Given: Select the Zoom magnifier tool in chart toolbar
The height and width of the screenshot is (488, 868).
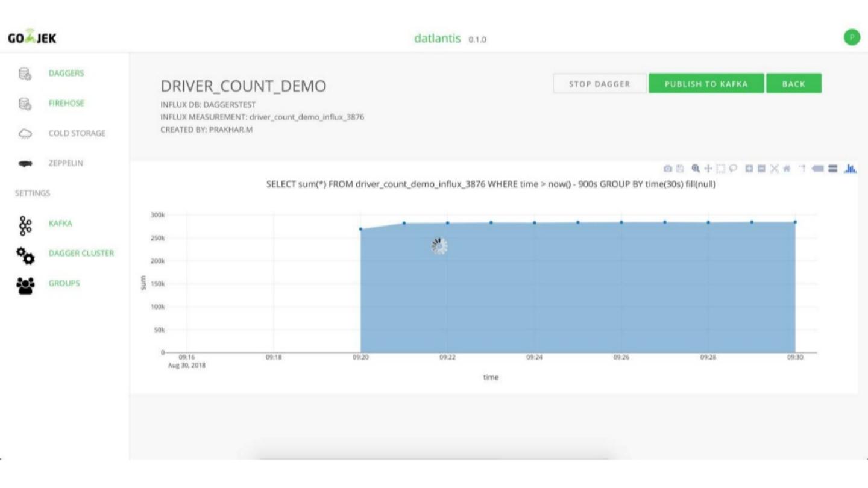Looking at the screenshot, I should (696, 169).
